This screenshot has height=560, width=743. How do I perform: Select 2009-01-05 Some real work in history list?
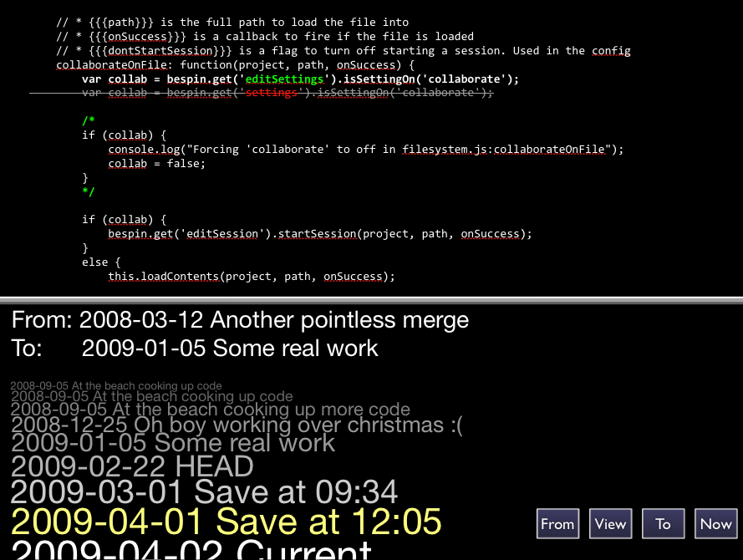(173, 444)
